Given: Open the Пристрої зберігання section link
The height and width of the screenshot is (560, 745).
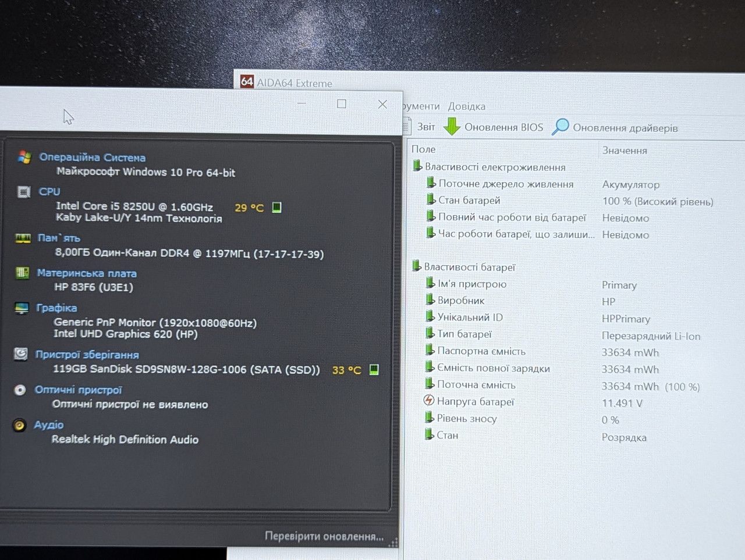Looking at the screenshot, I should coord(87,354).
